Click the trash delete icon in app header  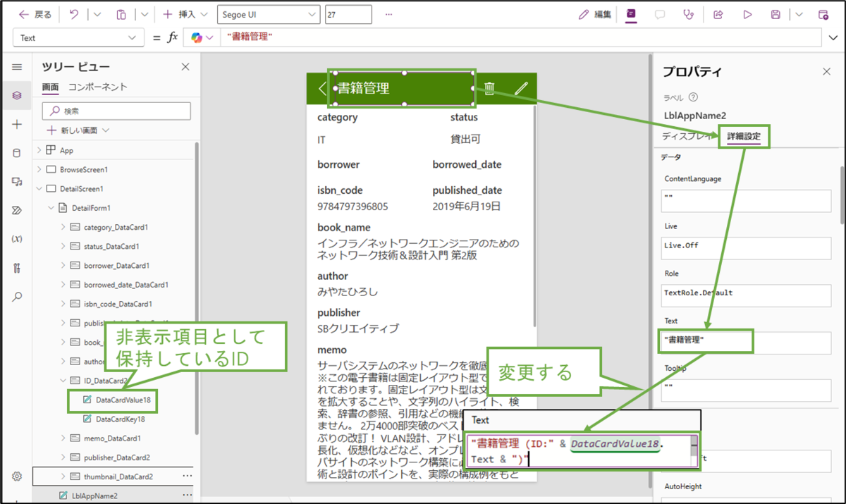[x=489, y=88]
